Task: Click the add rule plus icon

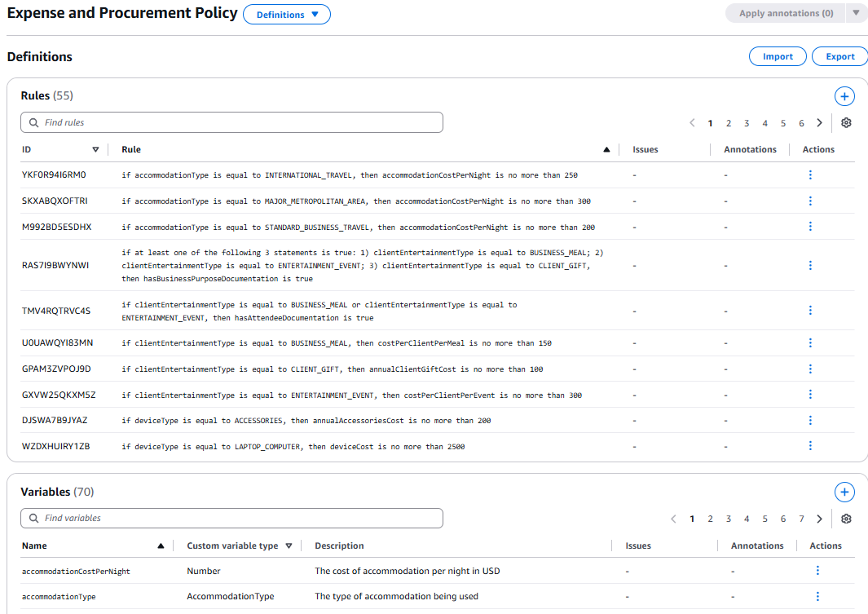Action: pyautogui.click(x=844, y=96)
